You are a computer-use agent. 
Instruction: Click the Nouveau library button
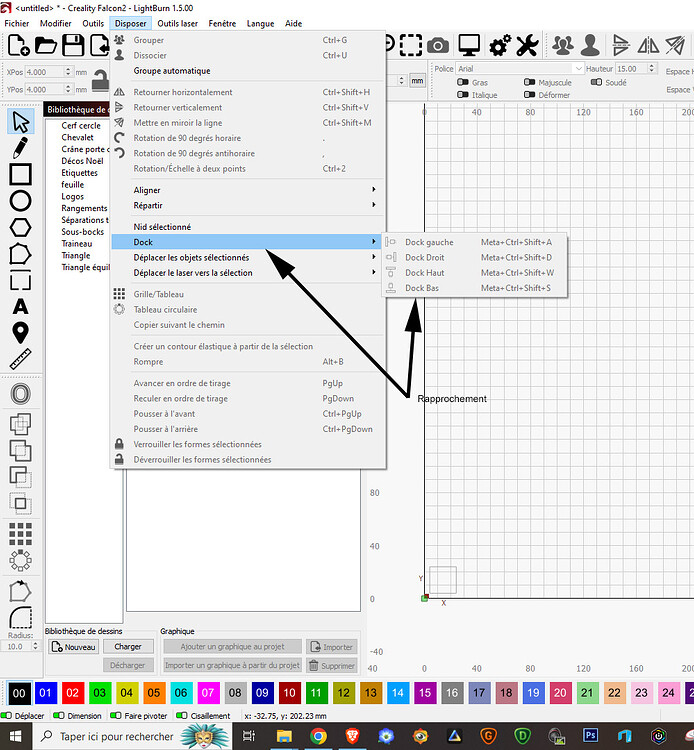pyautogui.click(x=74, y=647)
